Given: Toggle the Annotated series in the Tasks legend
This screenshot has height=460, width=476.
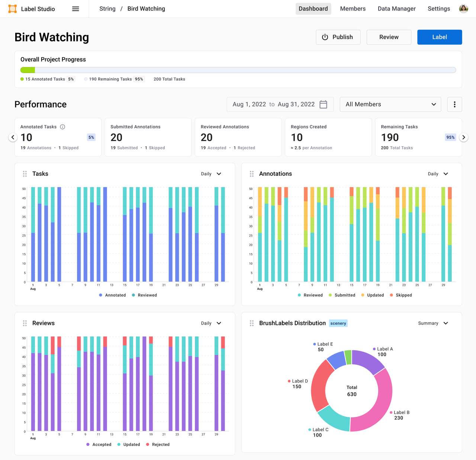Looking at the screenshot, I should tap(112, 295).
